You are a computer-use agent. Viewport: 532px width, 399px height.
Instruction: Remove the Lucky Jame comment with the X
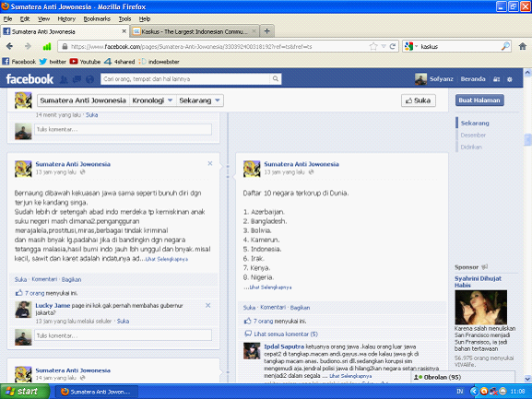pyautogui.click(x=208, y=305)
